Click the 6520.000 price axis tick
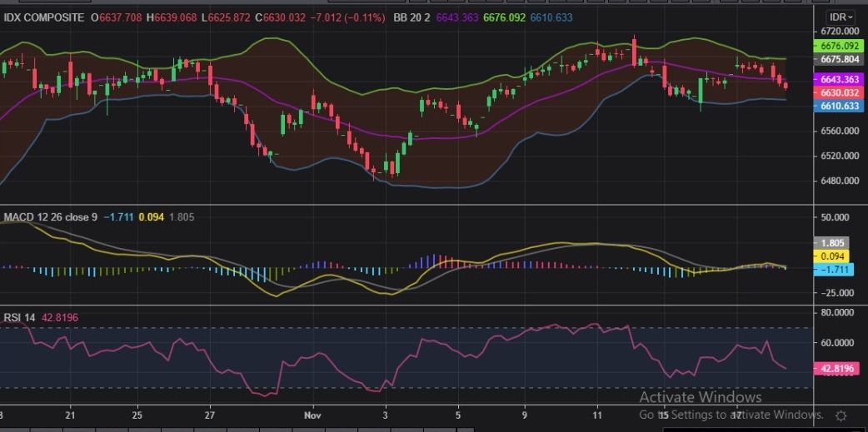The width and height of the screenshot is (868, 432). [840, 156]
